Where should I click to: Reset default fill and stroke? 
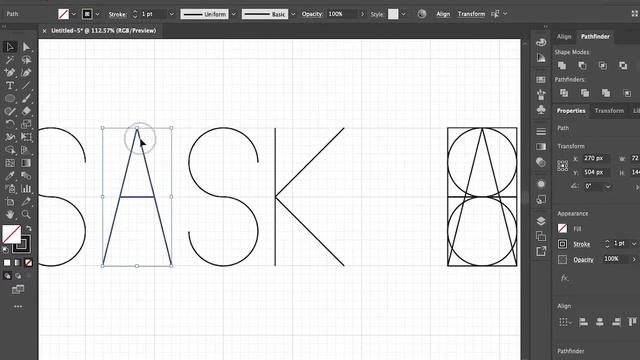point(5,249)
